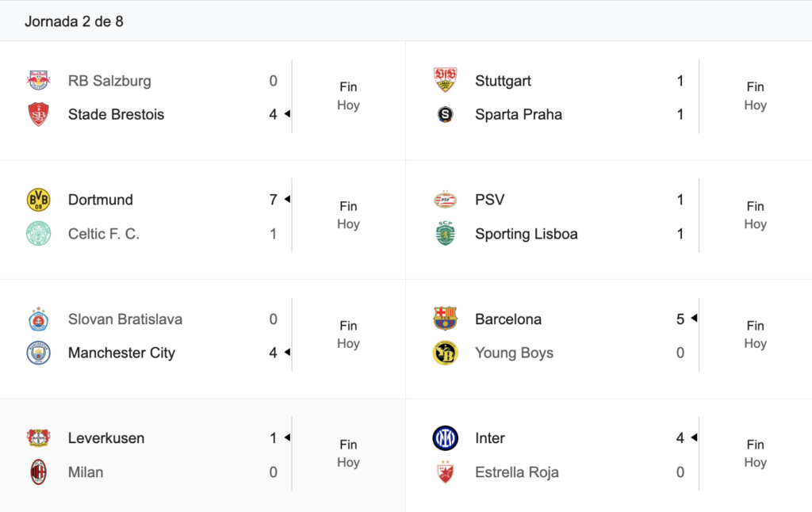Click the Manchester City club crest

coord(38,353)
